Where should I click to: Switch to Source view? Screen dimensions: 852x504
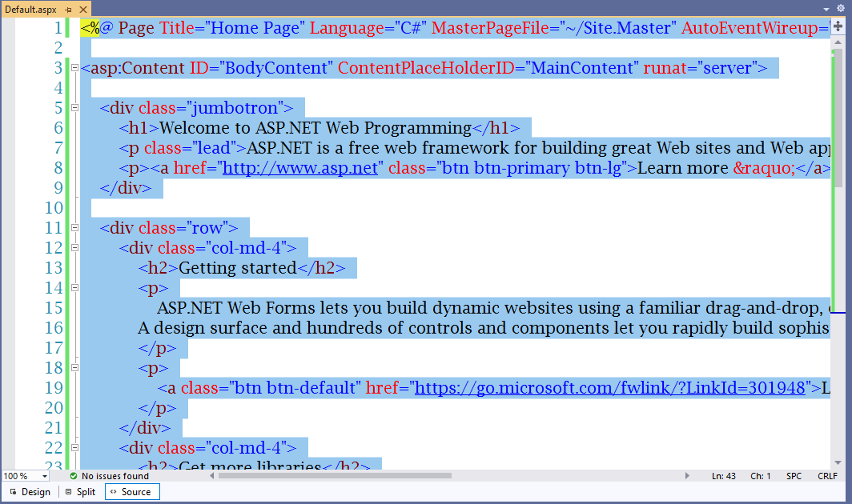[x=132, y=491]
